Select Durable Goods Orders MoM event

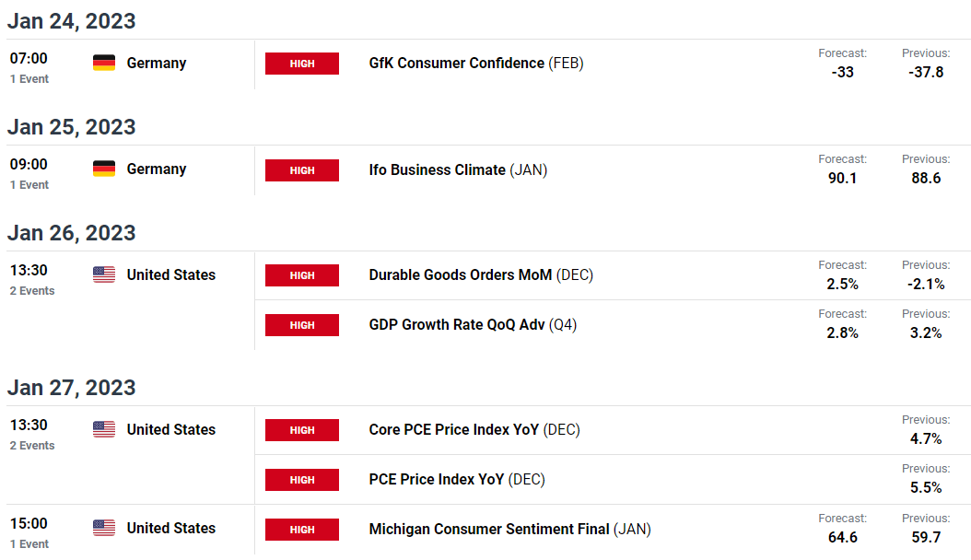click(460, 275)
